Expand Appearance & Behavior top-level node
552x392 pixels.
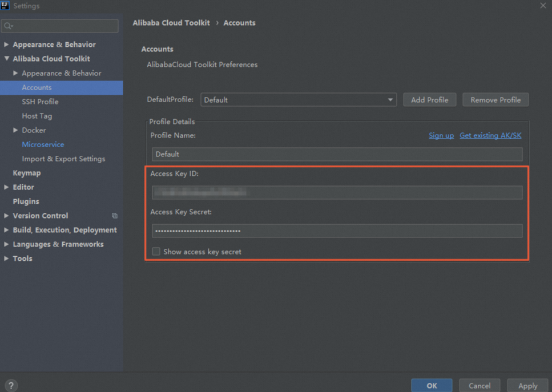point(6,45)
